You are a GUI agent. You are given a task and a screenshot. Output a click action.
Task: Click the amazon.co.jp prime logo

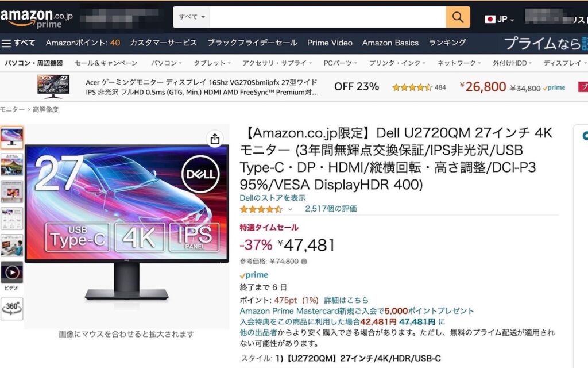36,18
